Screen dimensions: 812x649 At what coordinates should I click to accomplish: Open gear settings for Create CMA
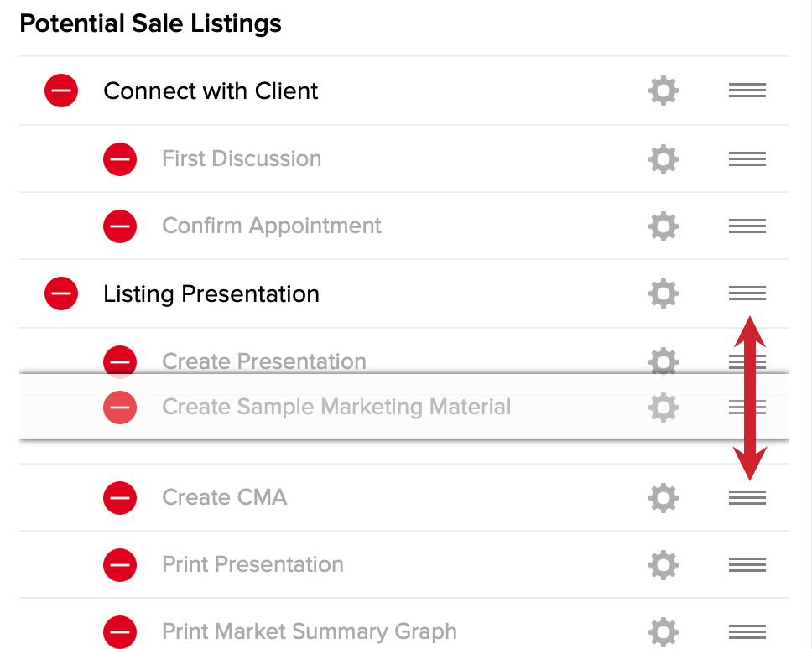point(664,498)
